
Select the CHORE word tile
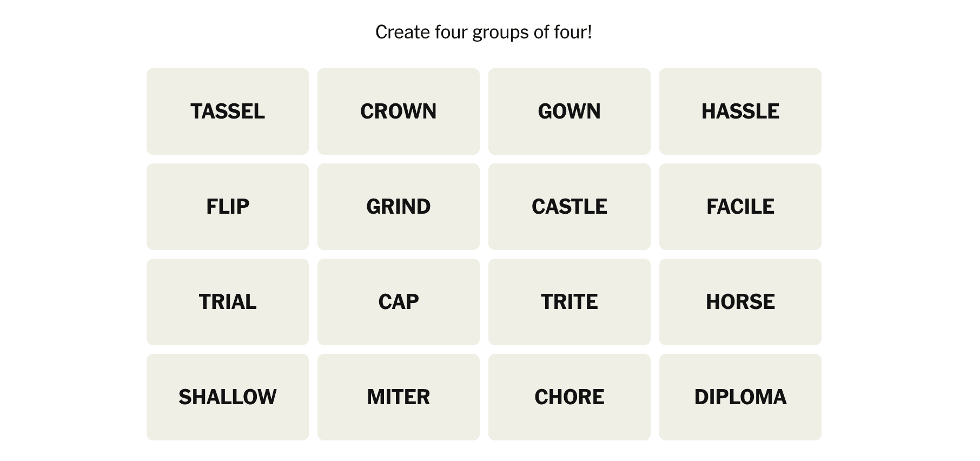pos(569,397)
